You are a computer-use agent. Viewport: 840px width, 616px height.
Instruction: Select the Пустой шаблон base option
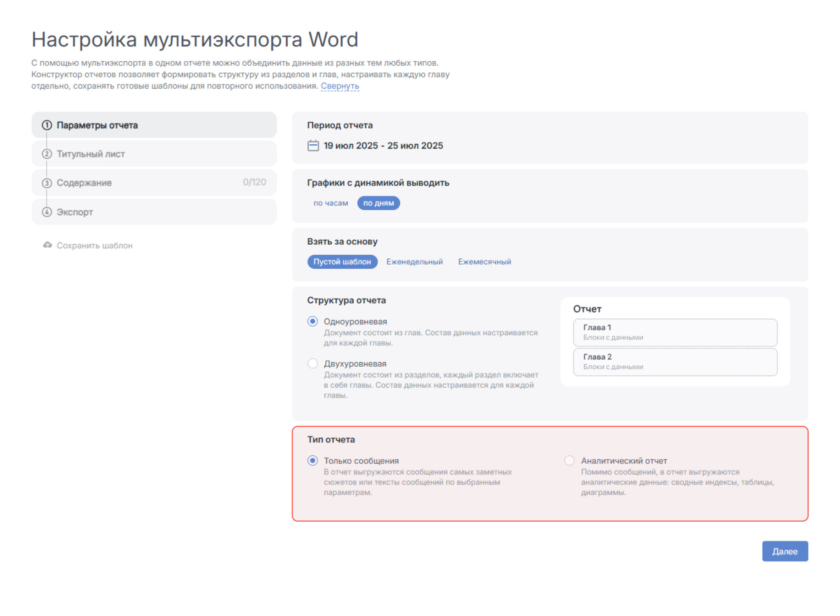coord(342,262)
